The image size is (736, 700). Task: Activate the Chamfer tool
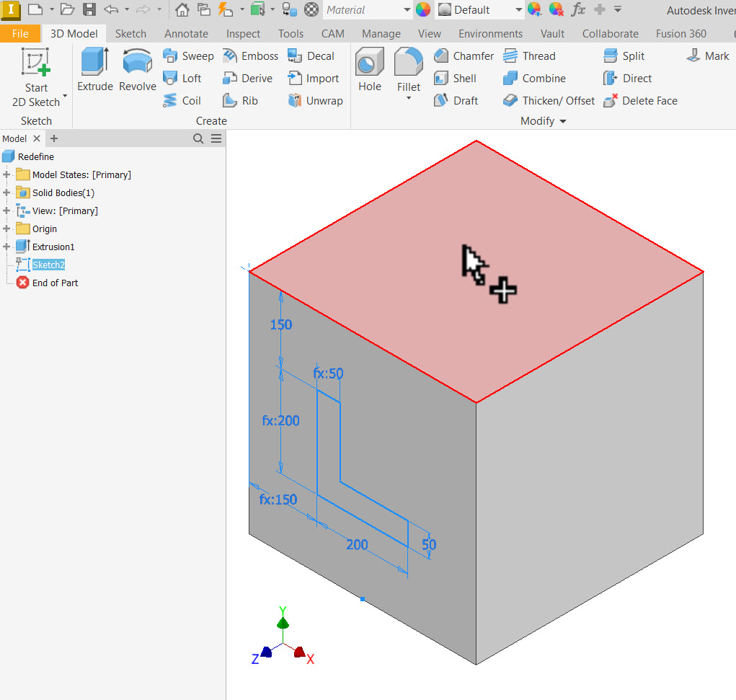click(464, 56)
